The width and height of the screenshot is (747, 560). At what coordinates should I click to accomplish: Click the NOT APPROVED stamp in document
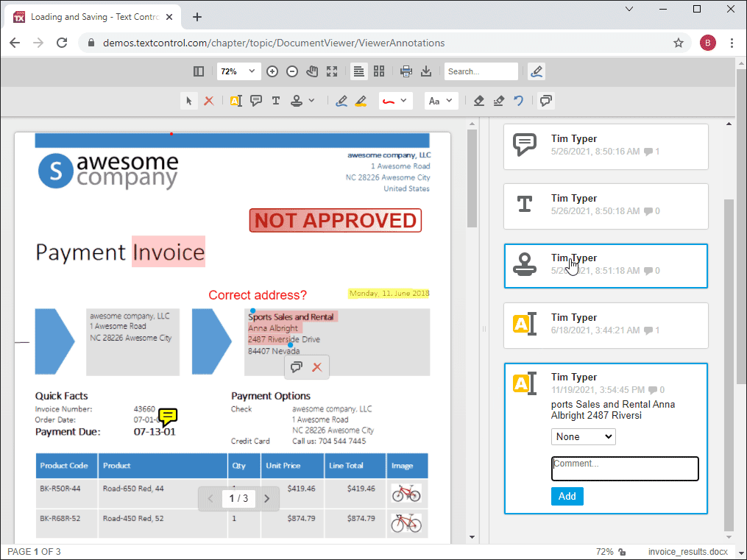336,221
